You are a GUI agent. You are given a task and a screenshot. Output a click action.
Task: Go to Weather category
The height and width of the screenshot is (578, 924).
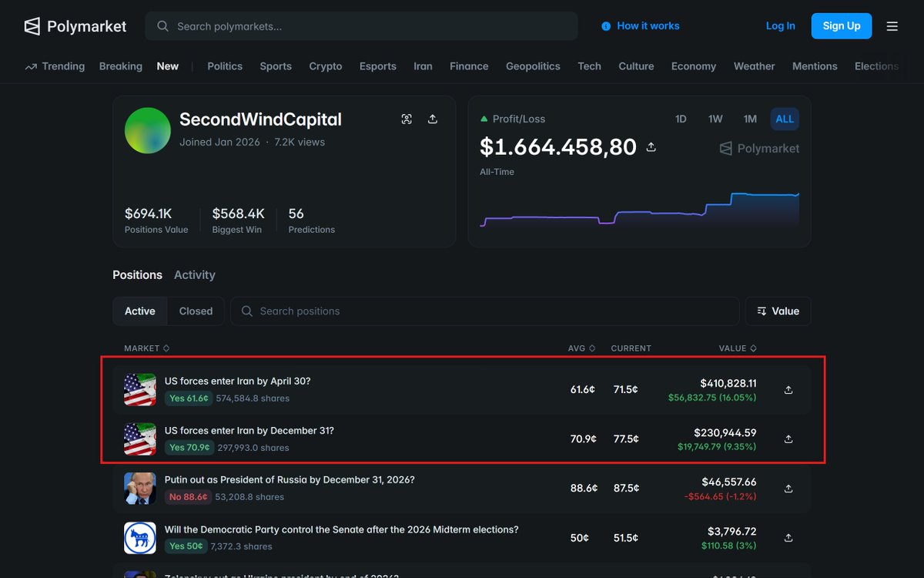[x=754, y=66]
